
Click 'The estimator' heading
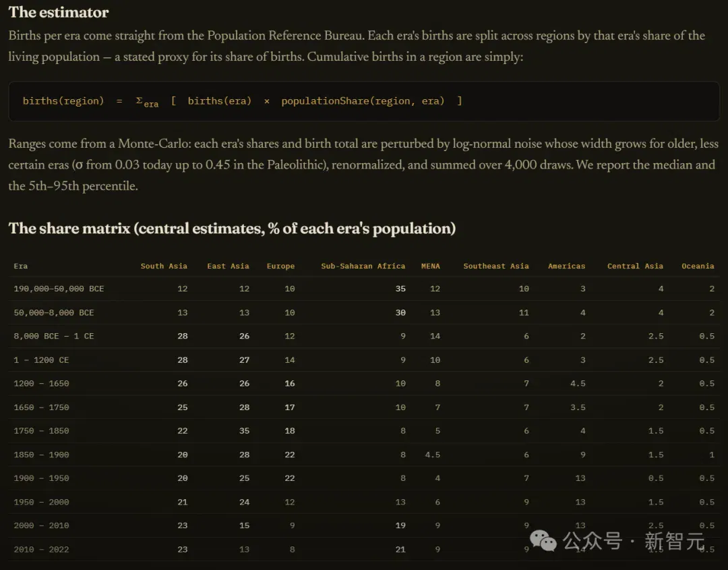59,12
